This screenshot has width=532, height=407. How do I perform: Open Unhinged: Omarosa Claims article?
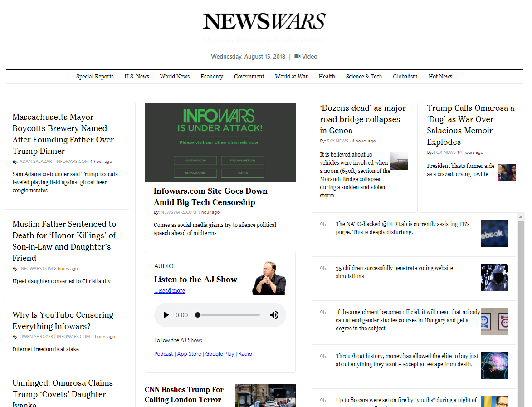63,393
